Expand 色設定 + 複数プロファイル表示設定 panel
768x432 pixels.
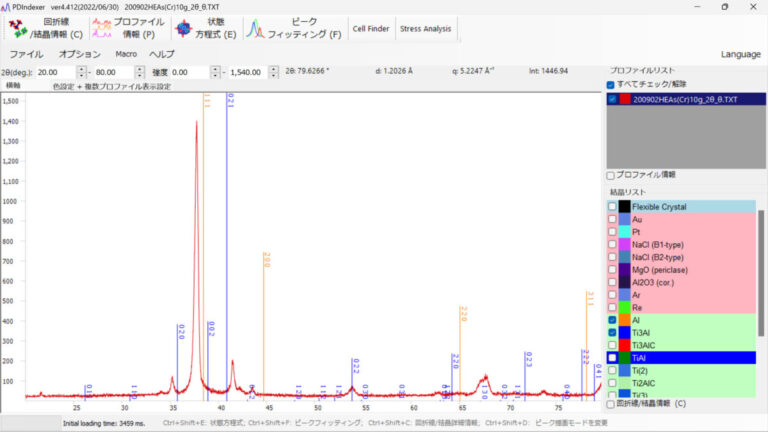click(x=110, y=87)
